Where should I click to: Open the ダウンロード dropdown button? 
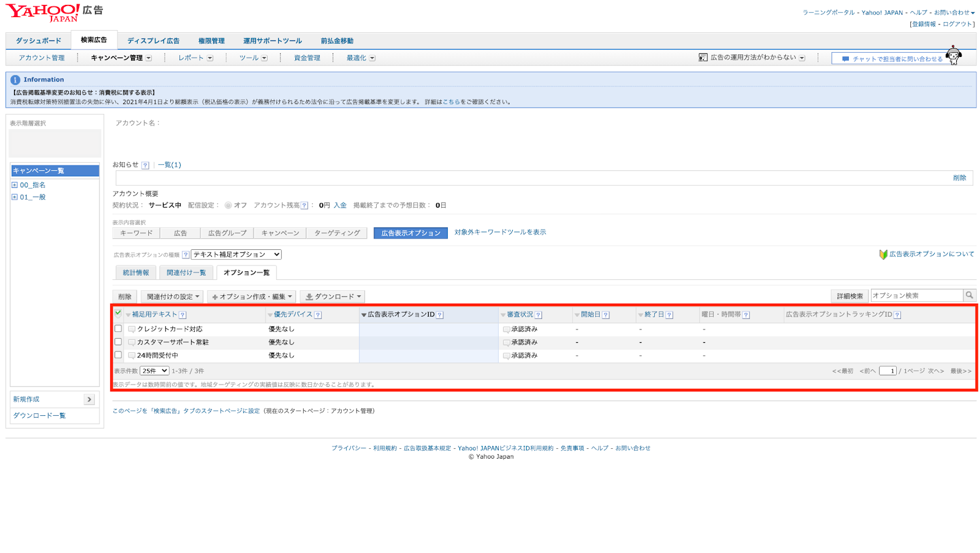tap(333, 297)
